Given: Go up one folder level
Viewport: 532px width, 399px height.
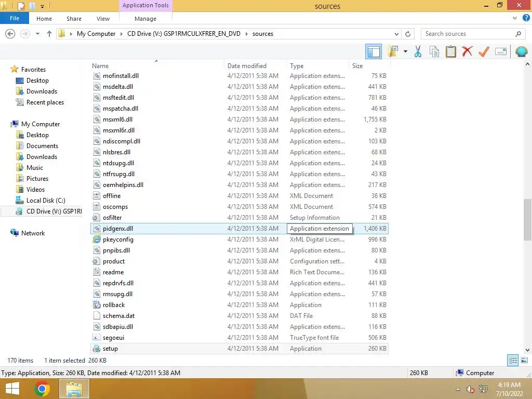Looking at the screenshot, I should point(49,34).
